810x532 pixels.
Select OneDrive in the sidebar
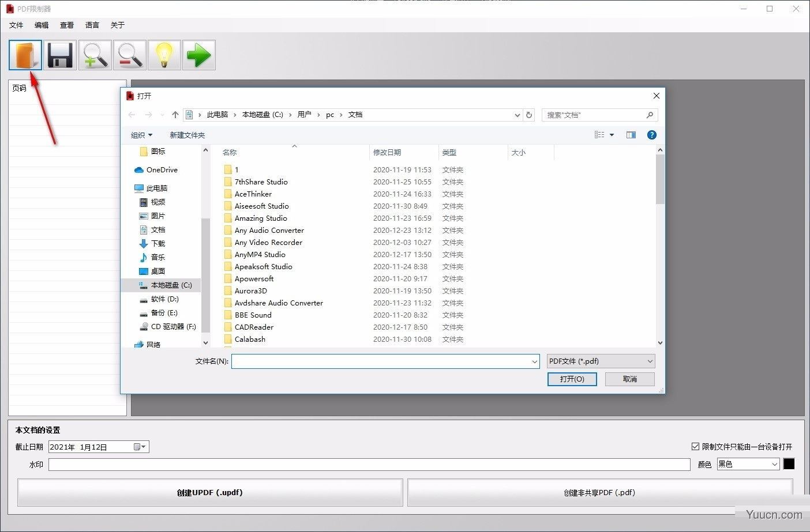[156, 170]
